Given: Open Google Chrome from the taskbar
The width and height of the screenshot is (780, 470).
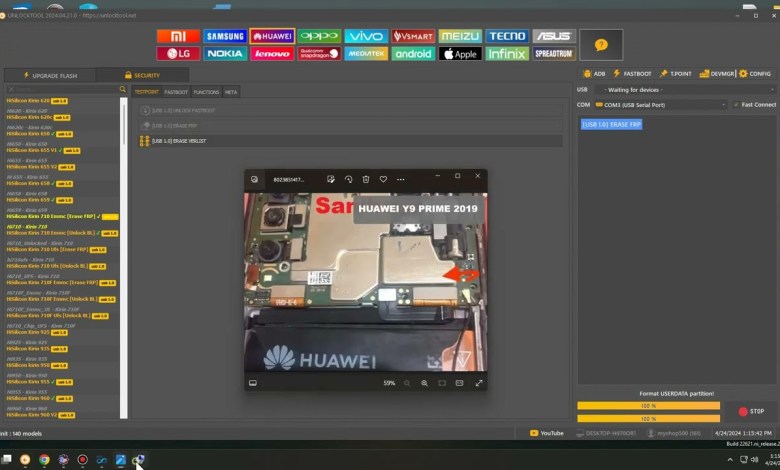Looking at the screenshot, I should click(44, 460).
